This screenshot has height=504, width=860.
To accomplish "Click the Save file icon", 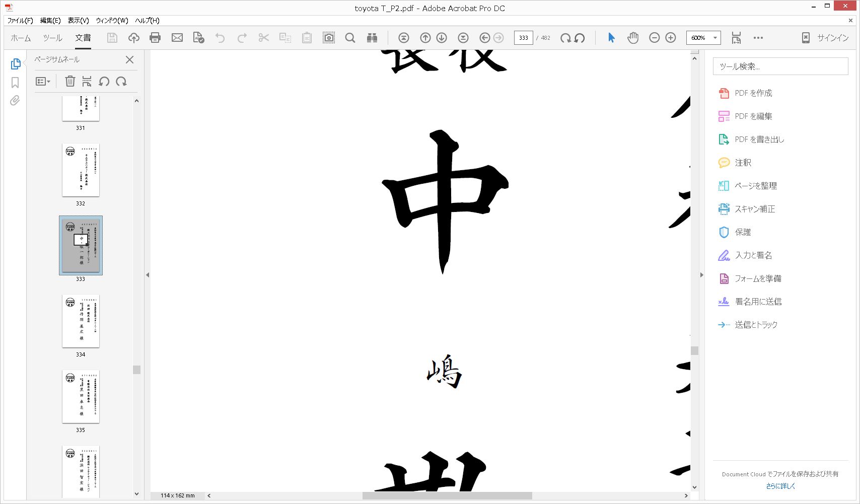I will (x=112, y=38).
